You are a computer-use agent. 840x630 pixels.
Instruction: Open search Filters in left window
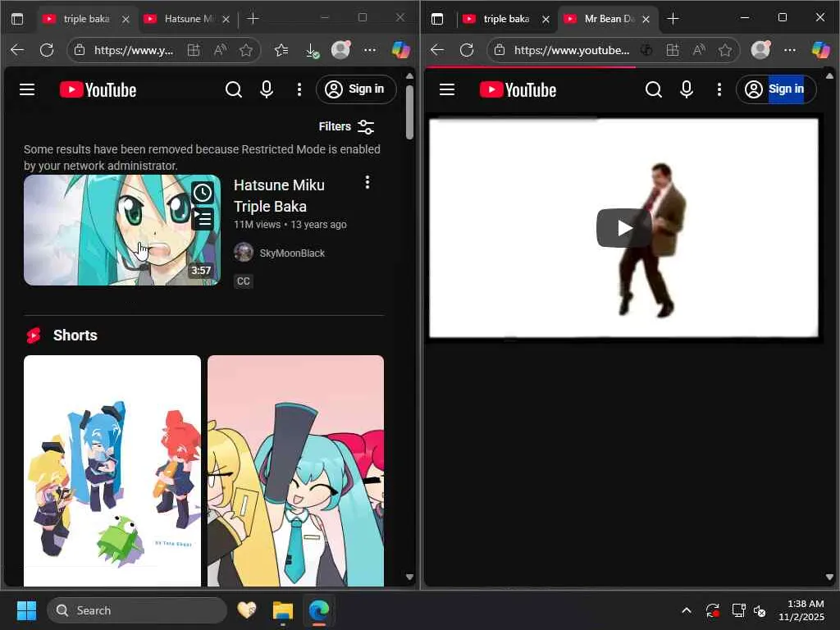pos(346,126)
